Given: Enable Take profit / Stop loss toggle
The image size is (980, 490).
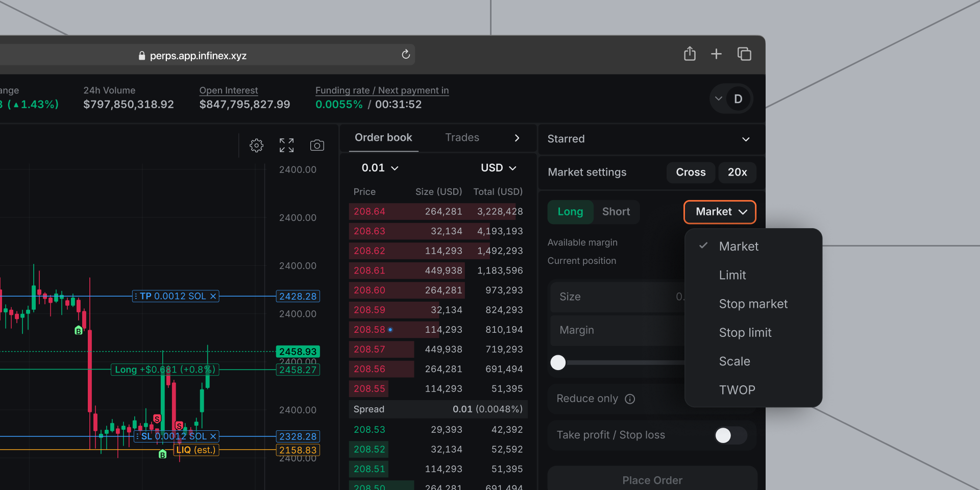Looking at the screenshot, I should tap(730, 435).
